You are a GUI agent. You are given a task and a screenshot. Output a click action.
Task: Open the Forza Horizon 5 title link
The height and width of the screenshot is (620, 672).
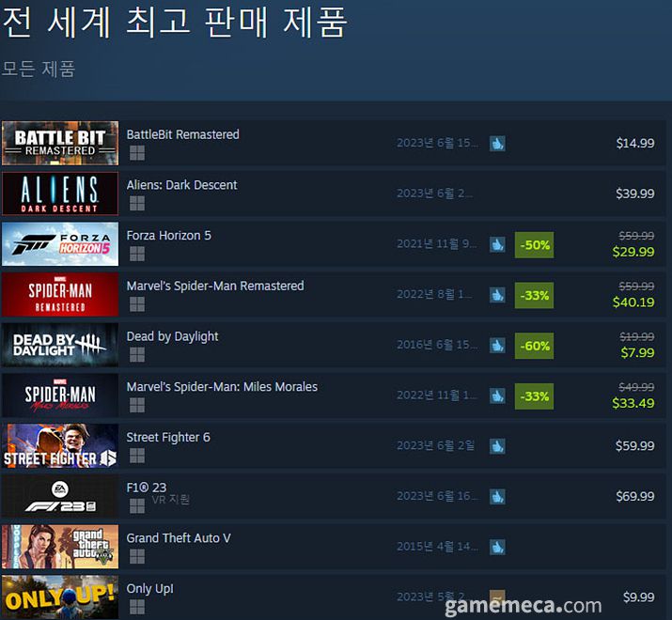click(169, 236)
